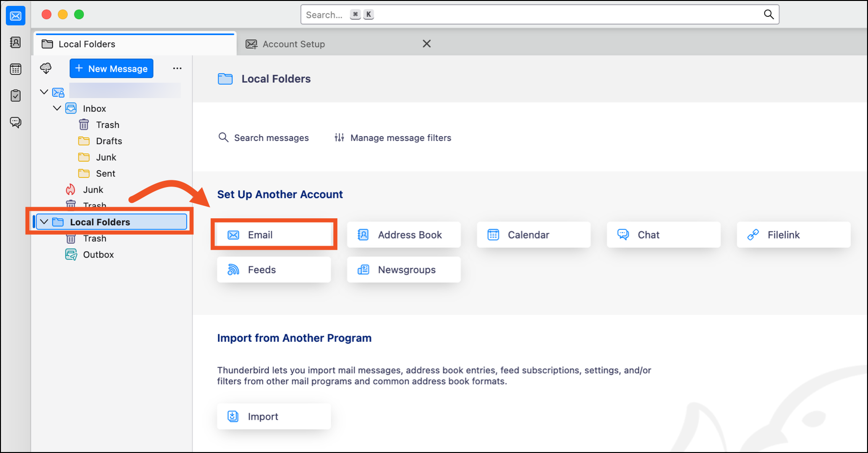The image size is (868, 453).
Task: Select the Local Folders tab
Action: (x=87, y=44)
